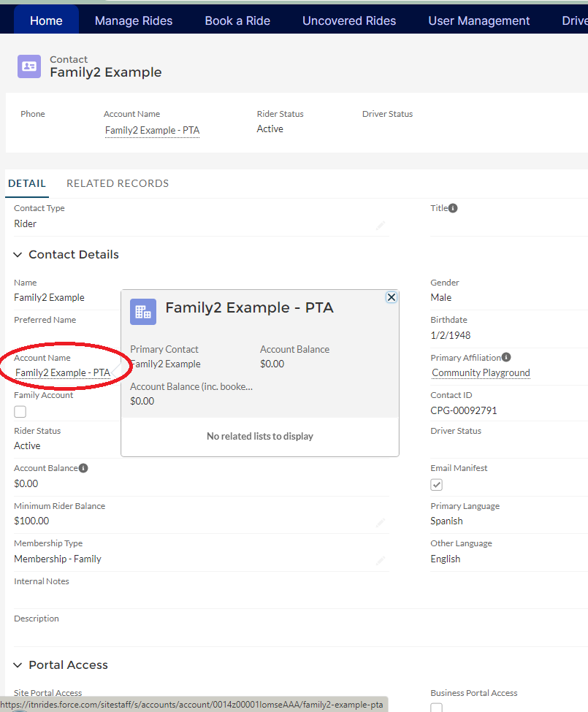588x712 pixels.
Task: Open the Account Name link in header summary
Action: tap(152, 131)
